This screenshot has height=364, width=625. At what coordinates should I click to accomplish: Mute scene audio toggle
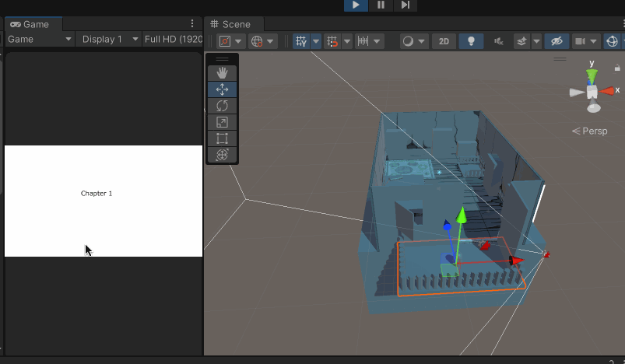pyautogui.click(x=499, y=41)
